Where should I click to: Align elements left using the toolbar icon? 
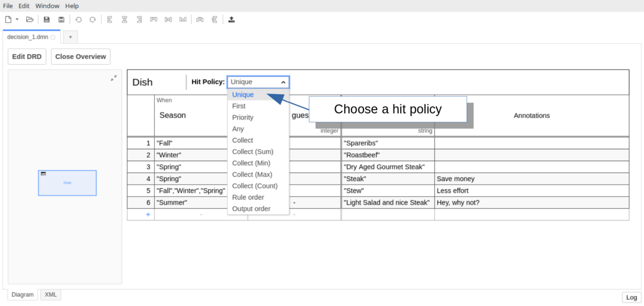click(x=110, y=19)
